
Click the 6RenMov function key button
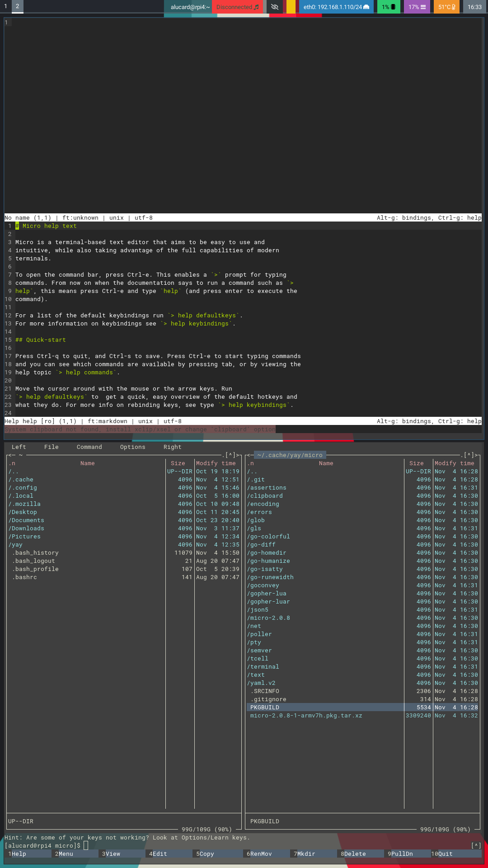pos(267,854)
